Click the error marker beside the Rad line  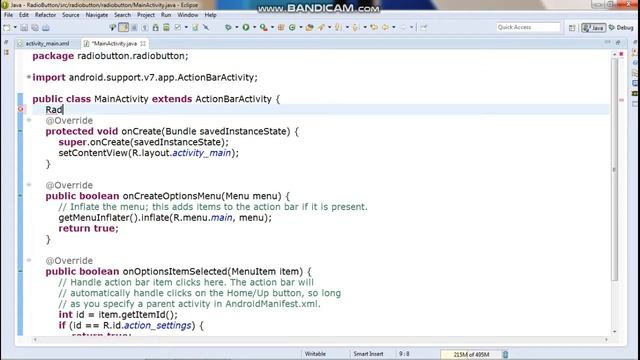[x=20, y=109]
